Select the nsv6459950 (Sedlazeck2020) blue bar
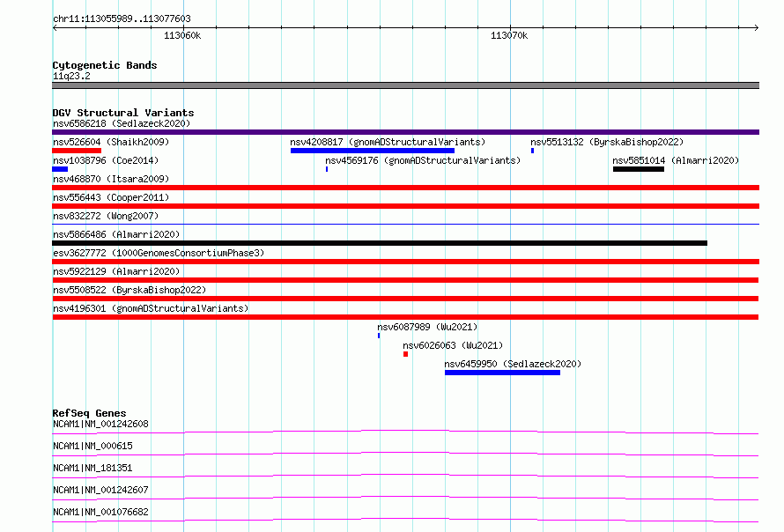Image resolution: width=784 pixels, height=532 pixels. (x=502, y=373)
